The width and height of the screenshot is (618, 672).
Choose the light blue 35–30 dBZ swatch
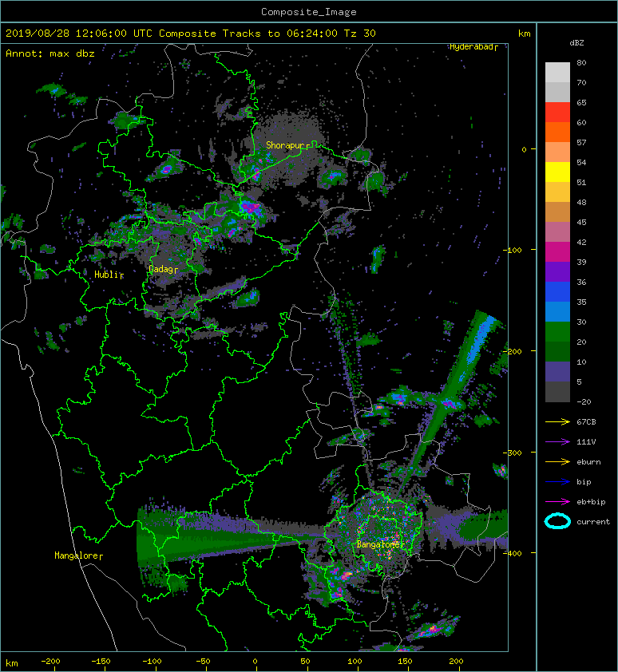tap(557, 311)
